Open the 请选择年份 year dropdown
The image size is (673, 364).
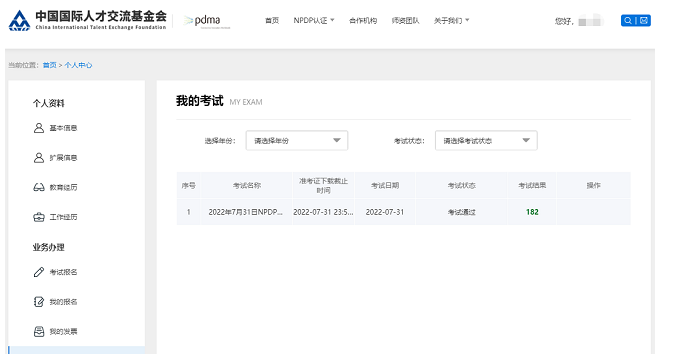[297, 140]
